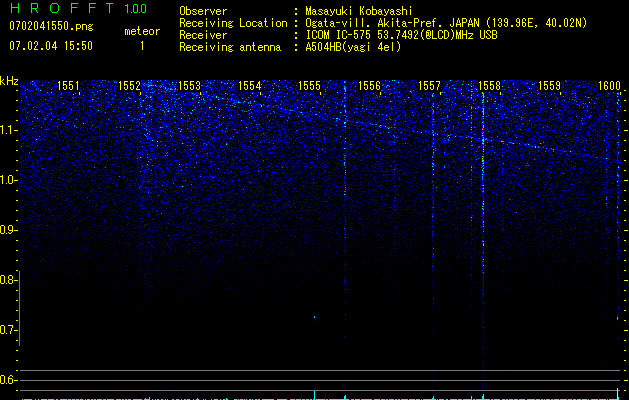Click the 1553 time marker

(189, 86)
